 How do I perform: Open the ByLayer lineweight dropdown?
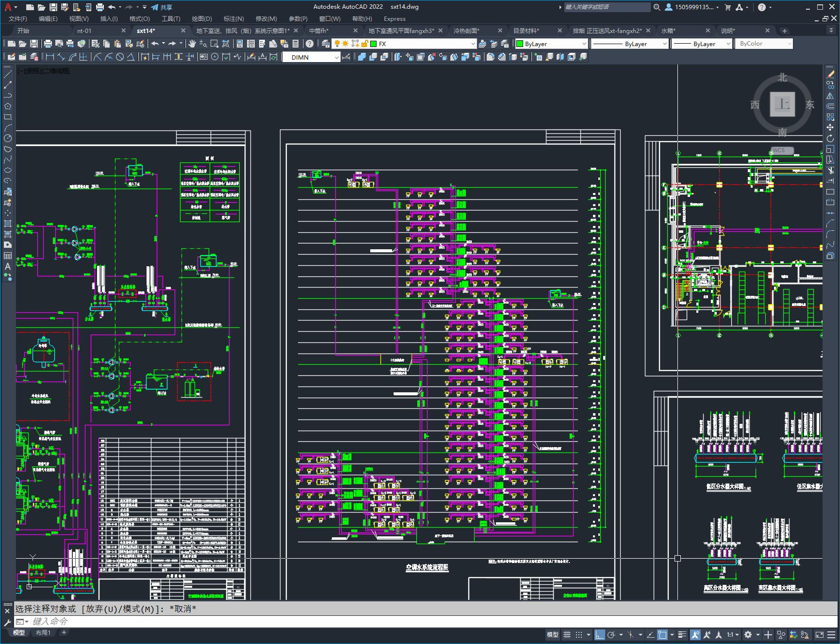(728, 44)
